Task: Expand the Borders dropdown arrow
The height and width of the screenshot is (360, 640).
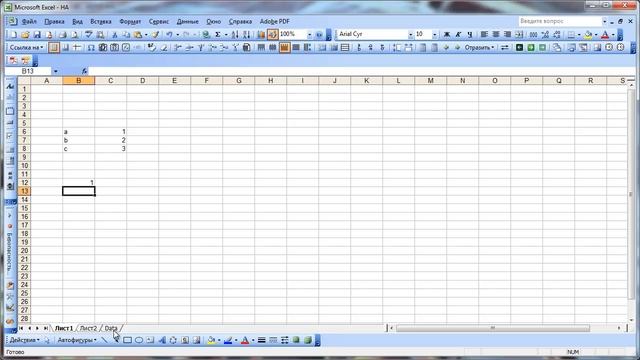Action: pyautogui.click(x=579, y=35)
